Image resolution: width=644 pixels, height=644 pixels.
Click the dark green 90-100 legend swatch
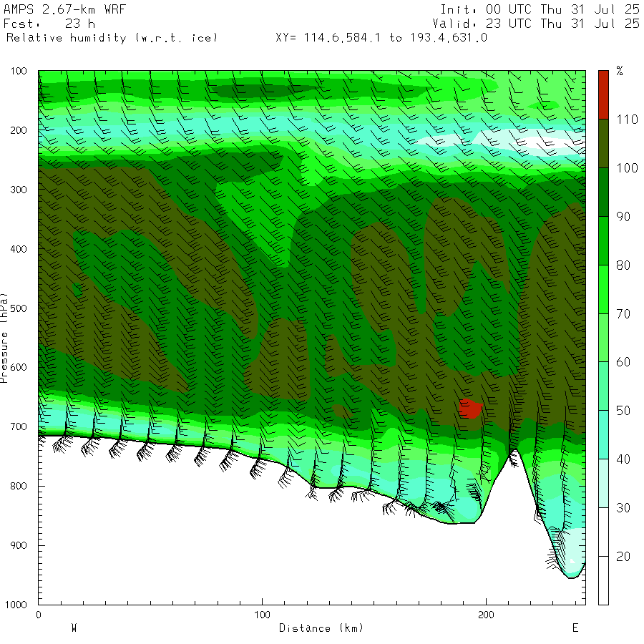(603, 192)
